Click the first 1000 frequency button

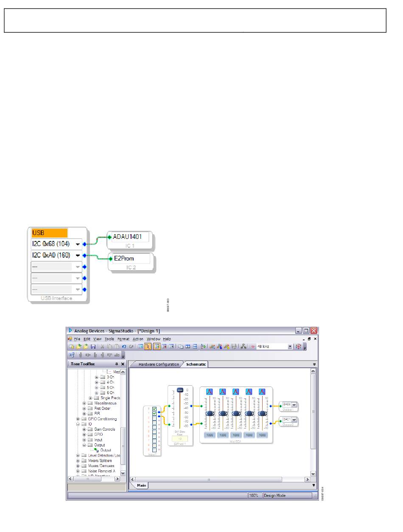[210, 435]
